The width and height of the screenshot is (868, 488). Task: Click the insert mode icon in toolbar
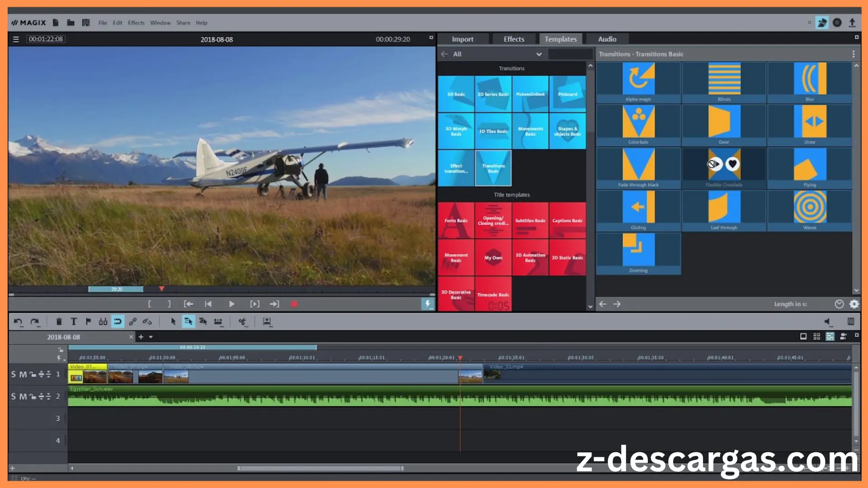pyautogui.click(x=267, y=322)
